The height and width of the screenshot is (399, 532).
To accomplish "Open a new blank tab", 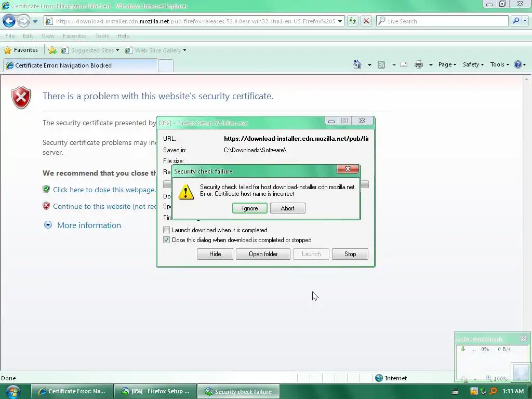I will click(x=166, y=65).
